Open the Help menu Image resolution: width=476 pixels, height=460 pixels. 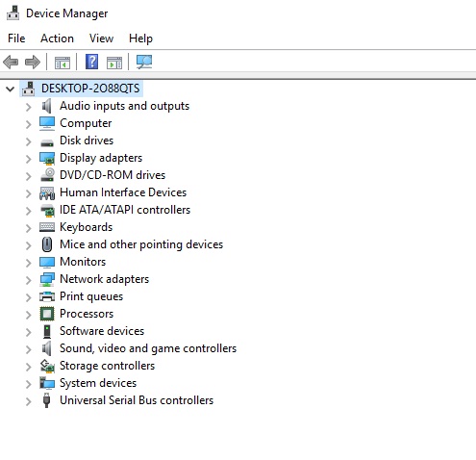tap(140, 38)
